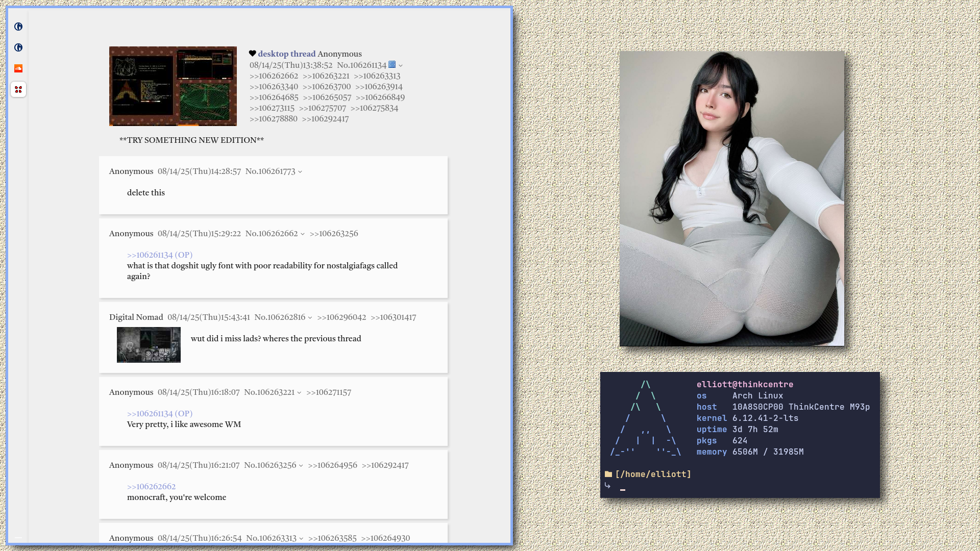Open the second Guardian sidebar tab

click(18, 47)
